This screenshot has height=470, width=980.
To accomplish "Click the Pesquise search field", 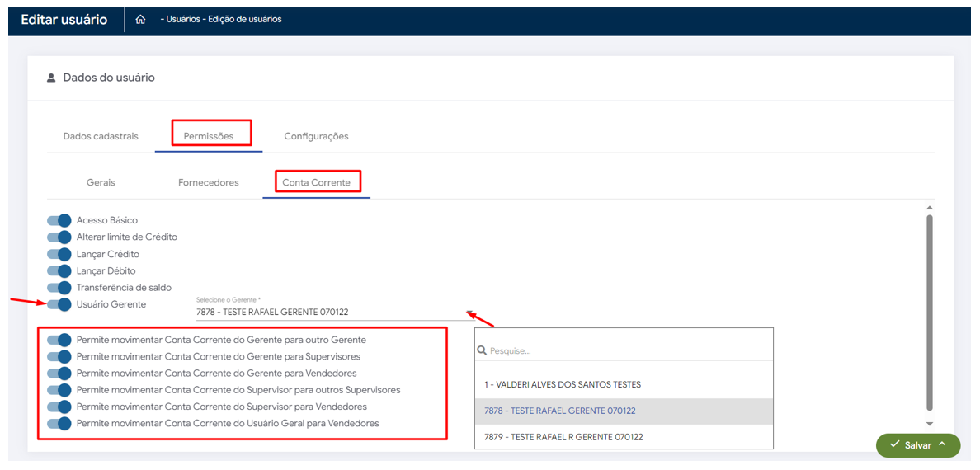I will (627, 350).
